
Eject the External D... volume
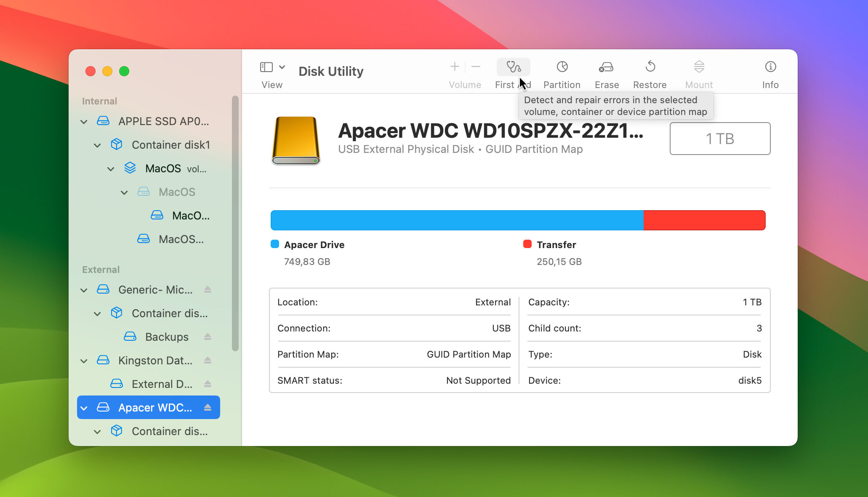[x=208, y=384]
